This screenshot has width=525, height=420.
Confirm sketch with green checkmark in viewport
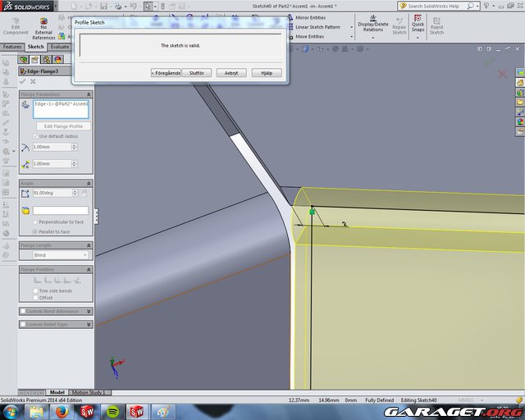(489, 61)
